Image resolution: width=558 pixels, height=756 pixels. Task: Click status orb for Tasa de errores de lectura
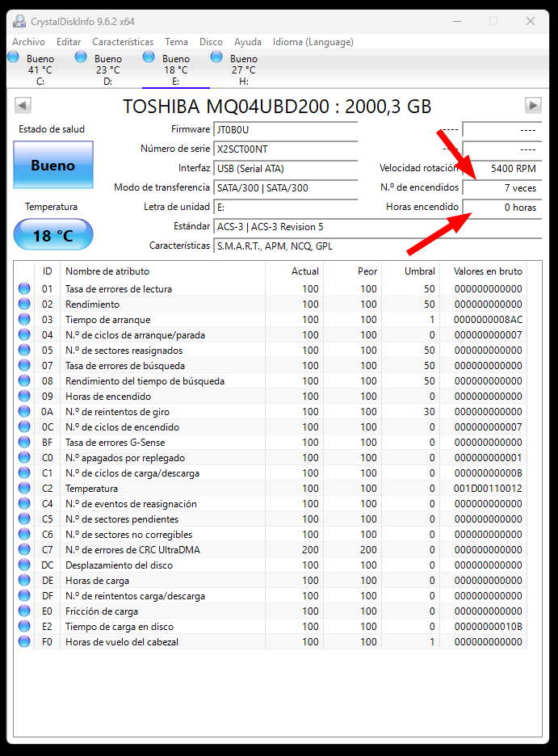coord(24,289)
